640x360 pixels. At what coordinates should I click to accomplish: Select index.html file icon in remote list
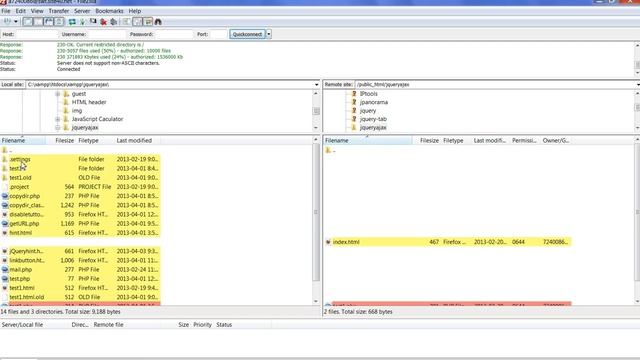[x=328, y=242]
